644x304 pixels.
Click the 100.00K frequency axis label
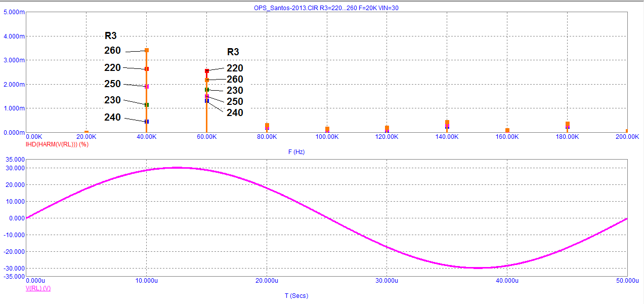click(327, 137)
